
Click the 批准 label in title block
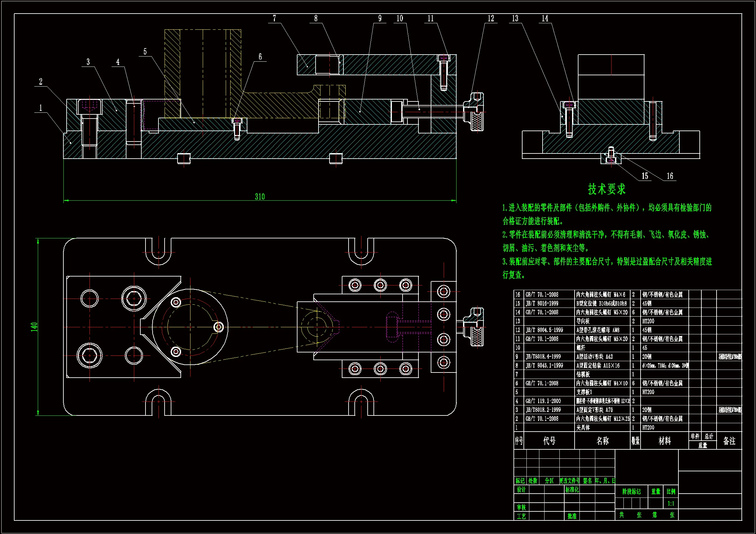coord(572,516)
